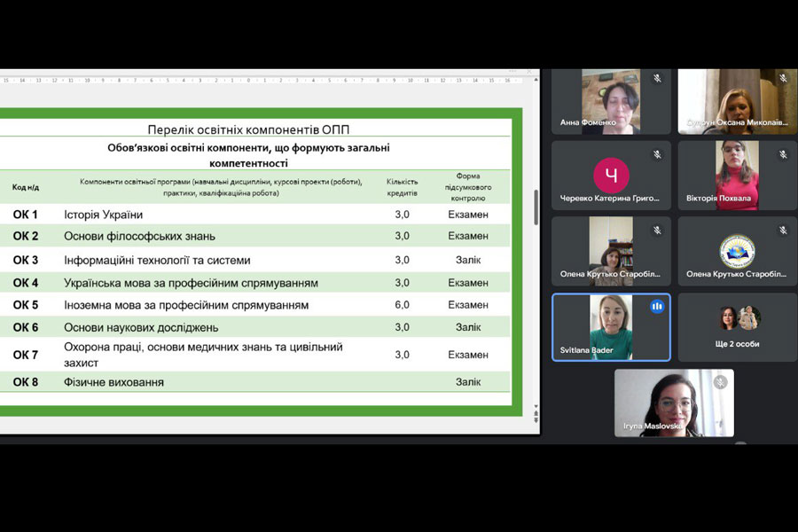Click muted mic on the webcam Олена Крутько tile
Screen dimensions: 798x532
(x=657, y=231)
